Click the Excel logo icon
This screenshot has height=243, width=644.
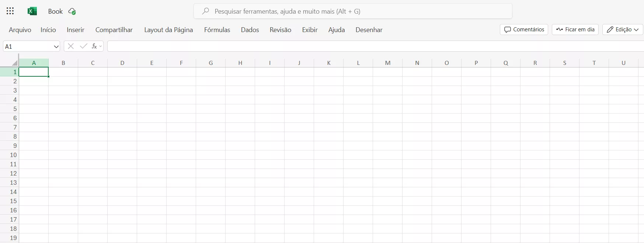click(x=32, y=11)
